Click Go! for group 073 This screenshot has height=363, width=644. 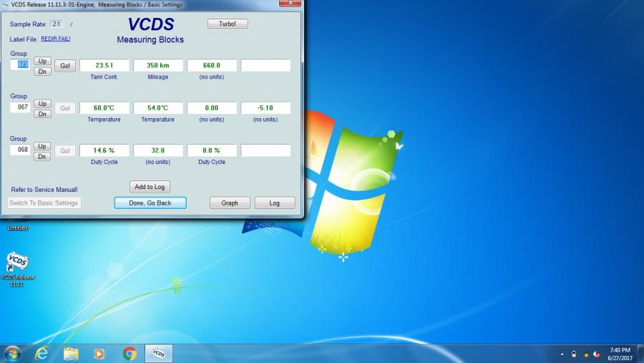point(65,66)
